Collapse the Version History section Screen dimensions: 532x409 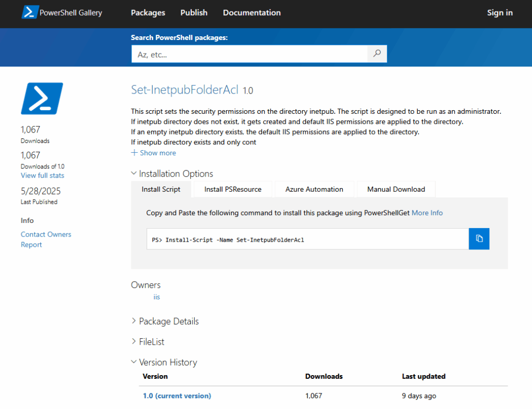(x=164, y=362)
